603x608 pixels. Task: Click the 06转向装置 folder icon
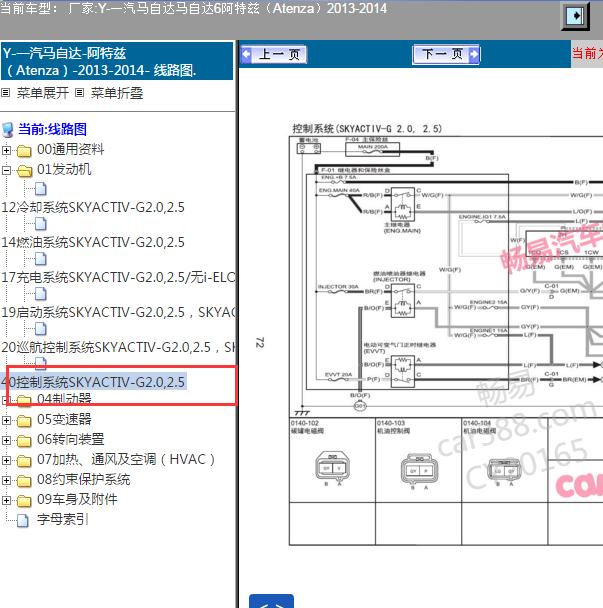24,440
